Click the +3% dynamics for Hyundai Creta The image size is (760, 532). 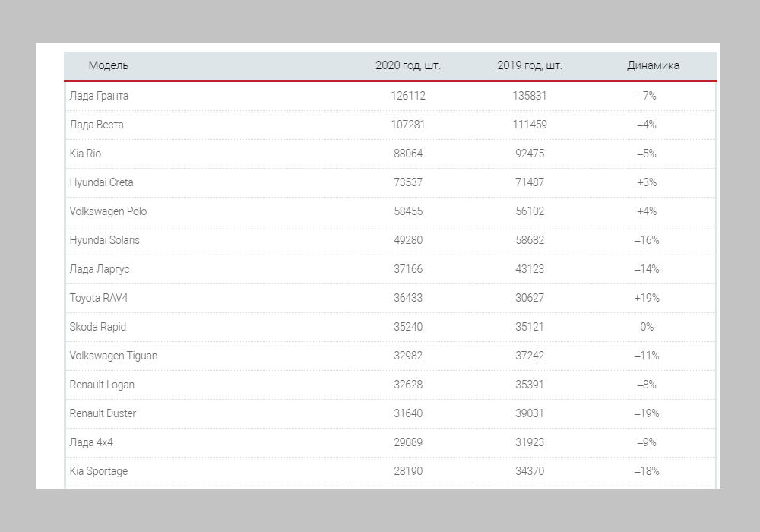[647, 182]
